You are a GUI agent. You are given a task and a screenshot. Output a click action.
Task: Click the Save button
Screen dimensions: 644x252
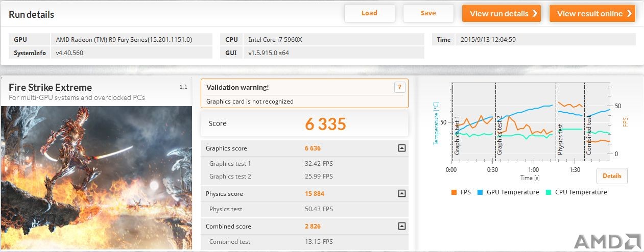click(428, 13)
